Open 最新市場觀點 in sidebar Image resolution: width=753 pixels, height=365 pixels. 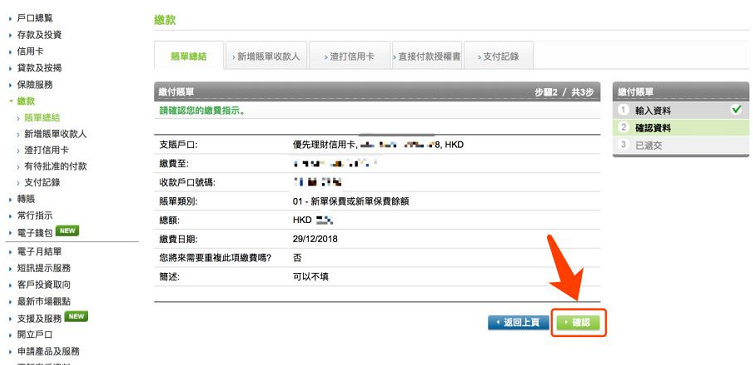click(44, 302)
